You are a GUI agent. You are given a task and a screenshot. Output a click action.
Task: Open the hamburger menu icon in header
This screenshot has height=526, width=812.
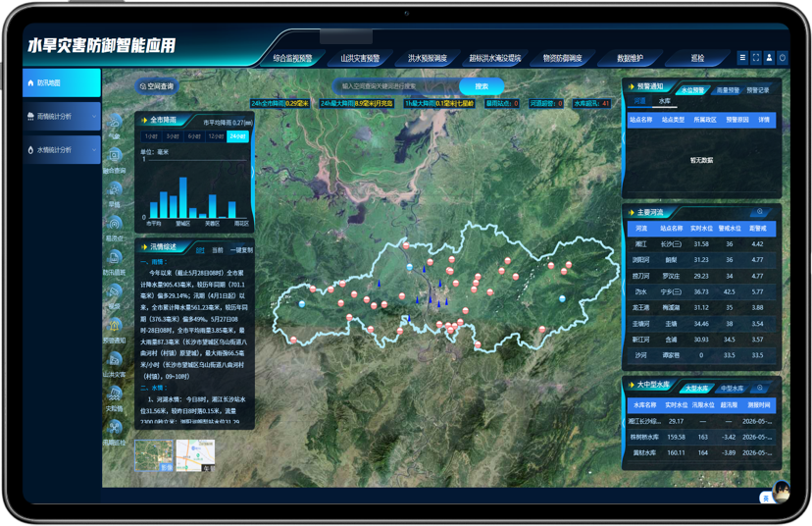click(x=742, y=58)
